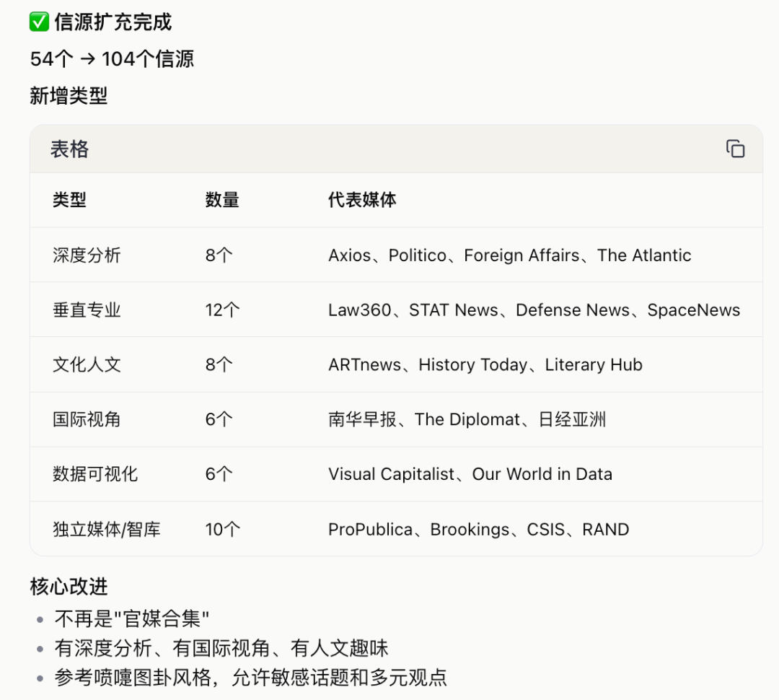Click the '表格' block title
Screen dimensions: 779x700
[69, 149]
